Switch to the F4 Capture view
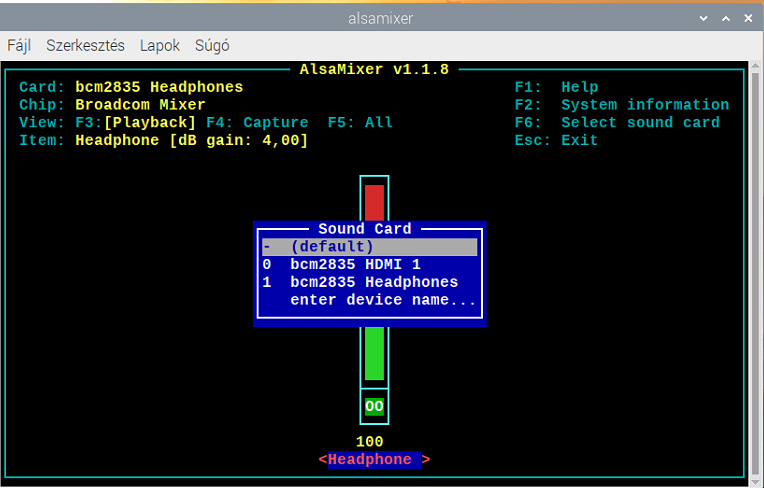The height and width of the screenshot is (488, 764). pos(257,122)
